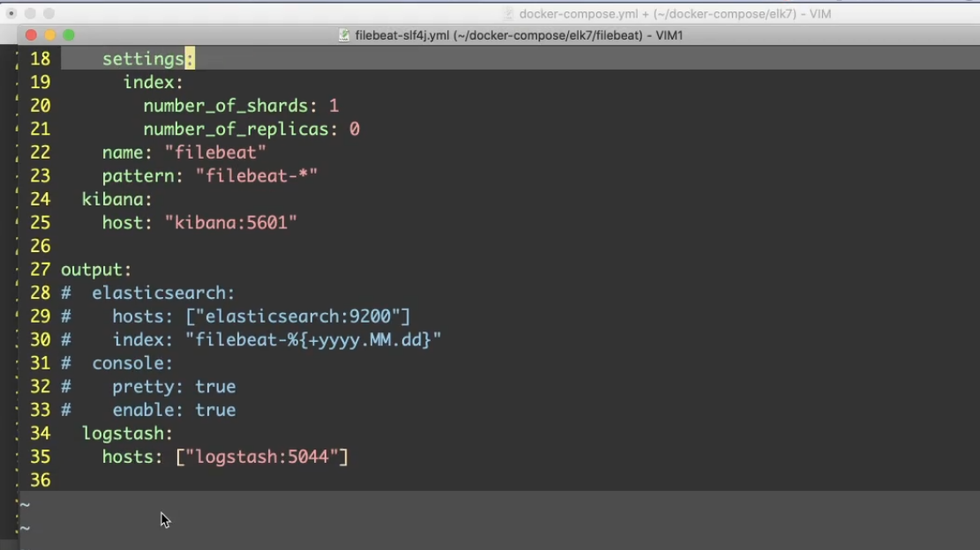Place cursor on the word settings
The height and width of the screenshot is (550, 980).
coord(142,59)
